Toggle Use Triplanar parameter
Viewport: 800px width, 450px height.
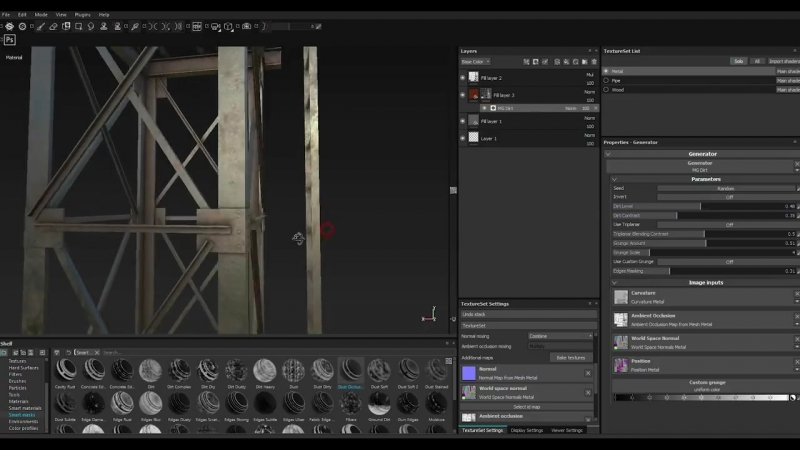click(x=728, y=224)
